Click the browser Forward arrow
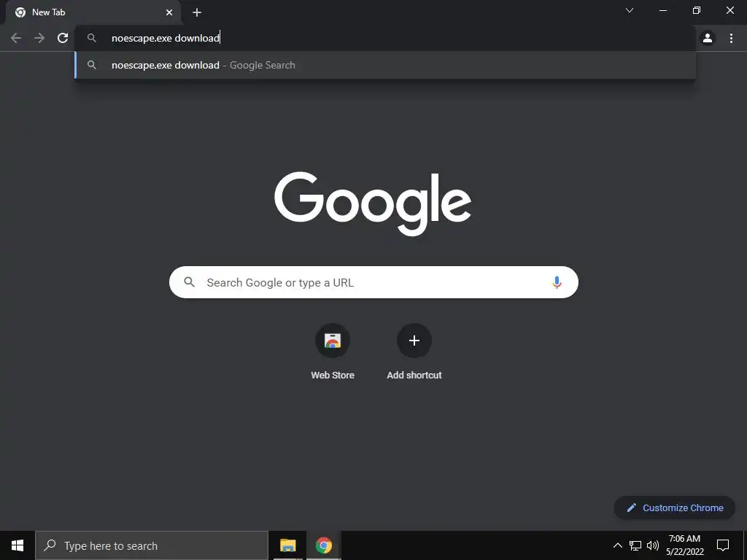The height and width of the screenshot is (560, 747). click(39, 38)
